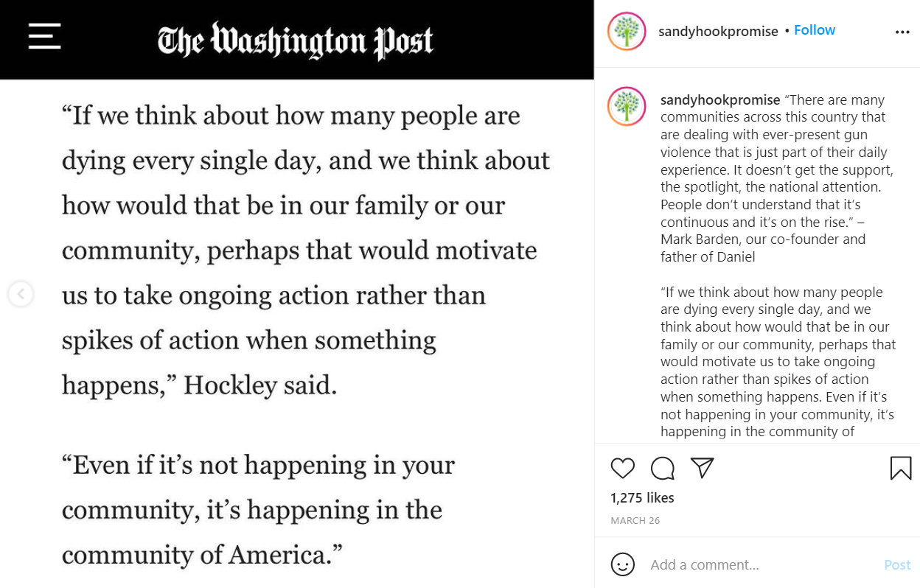This screenshot has height=588, width=920.
Task: Open comments with speech bubble icon
Action: tap(663, 468)
